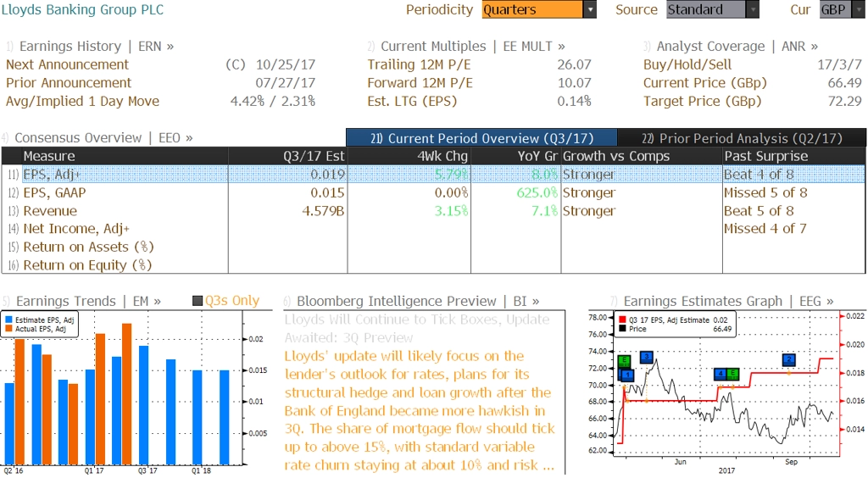Click black Price legend swatch

pos(622,329)
